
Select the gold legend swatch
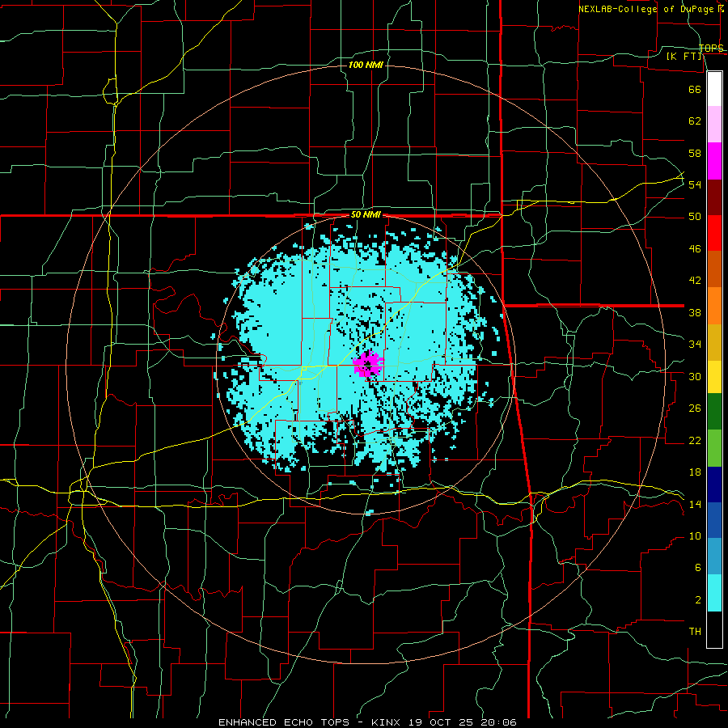pyautogui.click(x=714, y=343)
